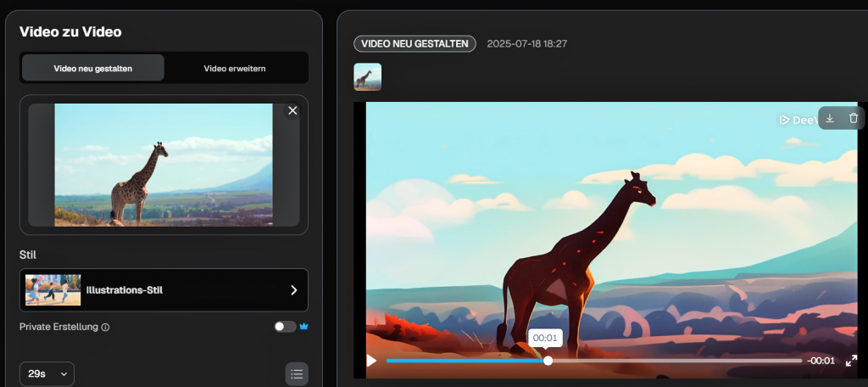868x387 pixels.
Task: Remove the uploaded giraffe video with X
Action: point(292,110)
